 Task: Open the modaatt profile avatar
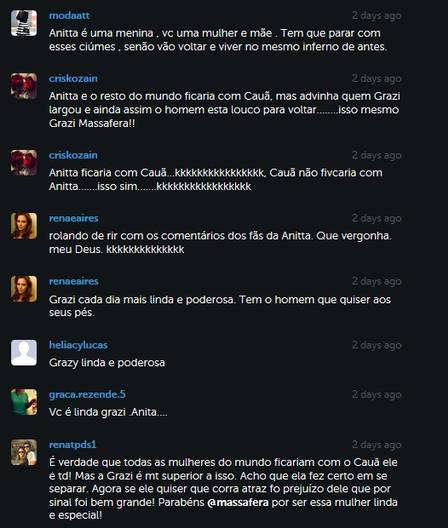coord(24,23)
